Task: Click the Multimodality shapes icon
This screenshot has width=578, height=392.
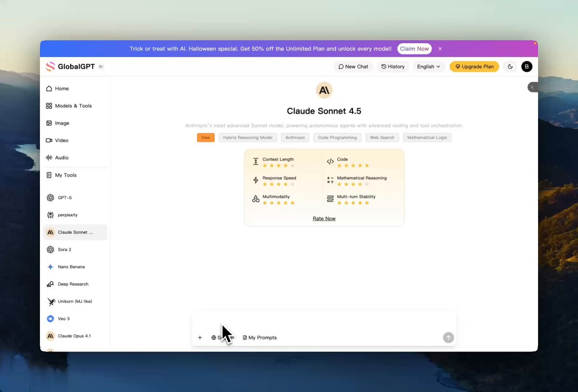Action: [x=256, y=199]
